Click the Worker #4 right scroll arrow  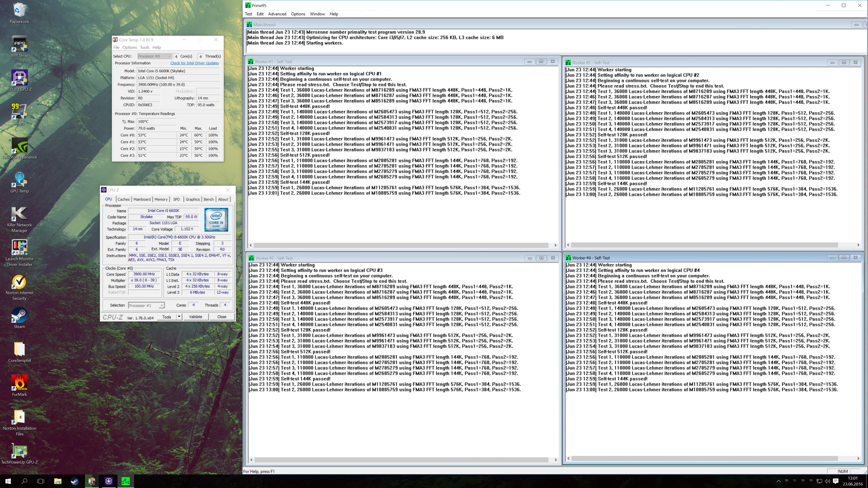858,458
